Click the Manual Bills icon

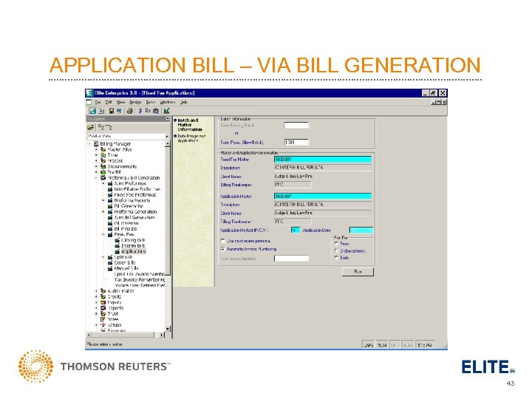[x=110, y=268]
